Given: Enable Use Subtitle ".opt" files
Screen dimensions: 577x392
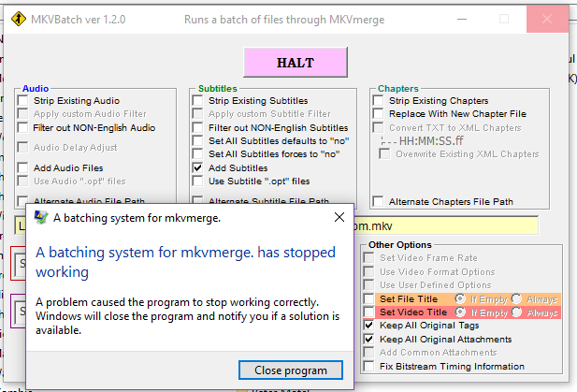Looking at the screenshot, I should click(197, 181).
